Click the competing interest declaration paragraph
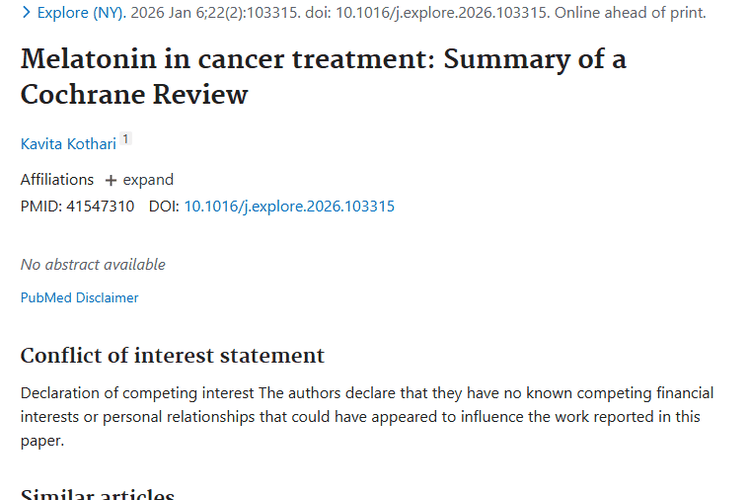Image resolution: width=750 pixels, height=500 pixels. pyautogui.click(x=360, y=416)
